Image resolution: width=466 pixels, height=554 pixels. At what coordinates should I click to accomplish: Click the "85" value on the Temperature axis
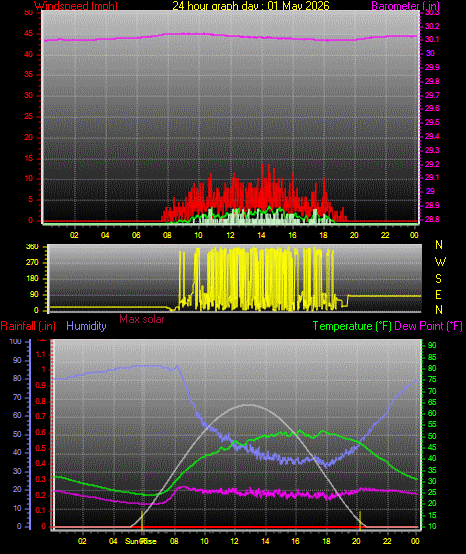pyautogui.click(x=432, y=357)
